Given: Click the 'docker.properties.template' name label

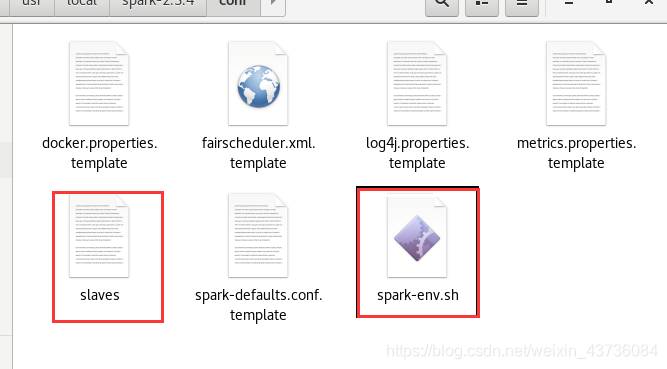Looking at the screenshot, I should pos(100,153).
